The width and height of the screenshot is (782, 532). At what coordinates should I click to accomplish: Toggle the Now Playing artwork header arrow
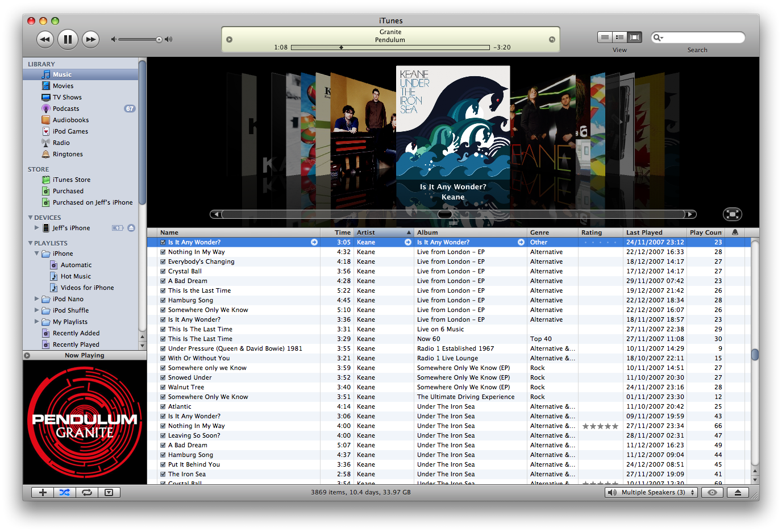[x=27, y=355]
